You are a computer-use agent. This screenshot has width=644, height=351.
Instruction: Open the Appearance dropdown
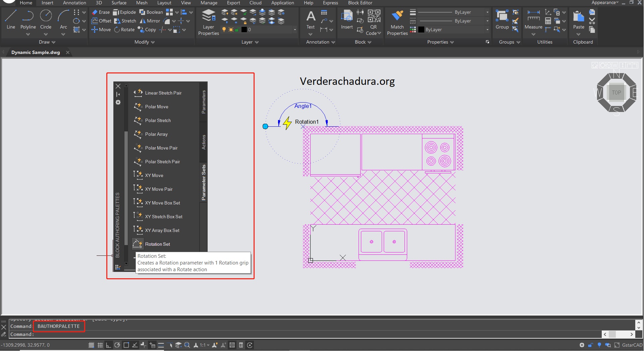coord(605,3)
